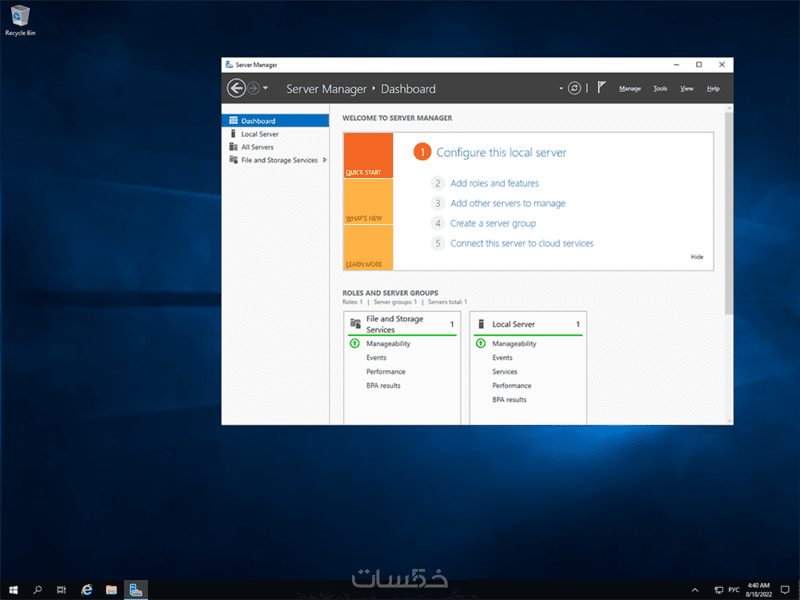This screenshot has width=800, height=600.
Task: Launch Internet Explorer from the taskbar
Action: pyautogui.click(x=87, y=590)
